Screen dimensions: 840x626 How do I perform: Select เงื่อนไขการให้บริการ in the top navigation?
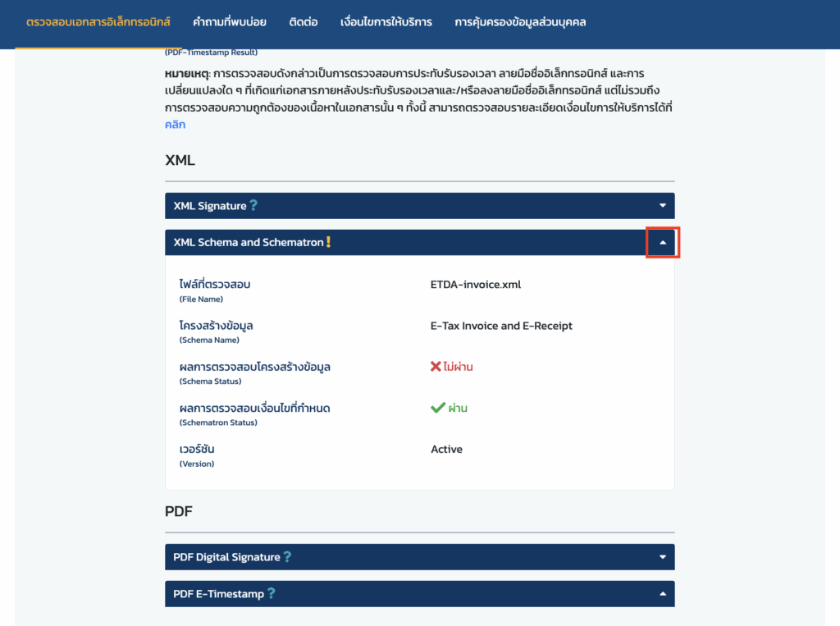point(386,22)
